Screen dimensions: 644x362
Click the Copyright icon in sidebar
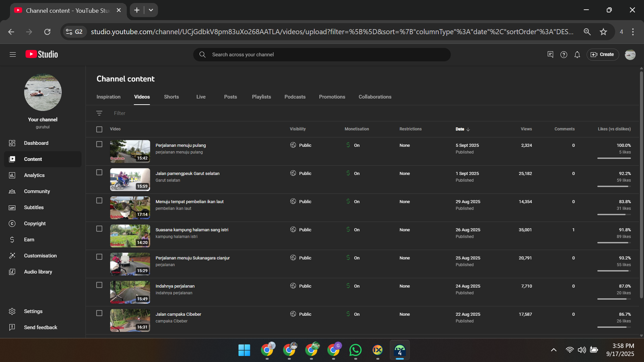(12, 224)
